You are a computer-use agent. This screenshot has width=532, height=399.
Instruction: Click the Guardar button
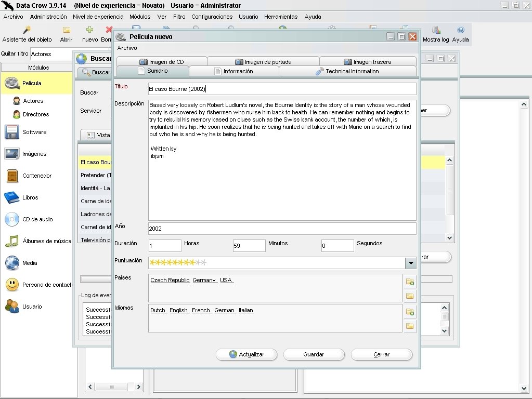(x=314, y=354)
